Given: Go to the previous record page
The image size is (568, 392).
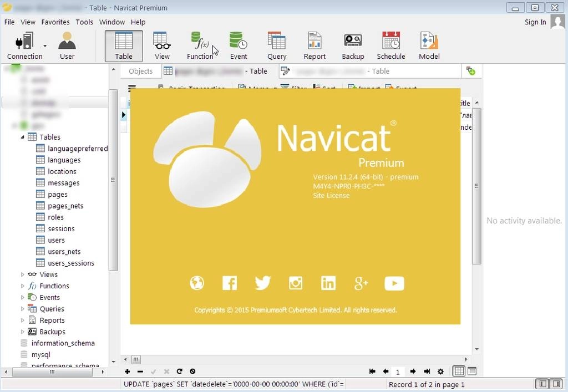Looking at the screenshot, I should coord(386,371).
